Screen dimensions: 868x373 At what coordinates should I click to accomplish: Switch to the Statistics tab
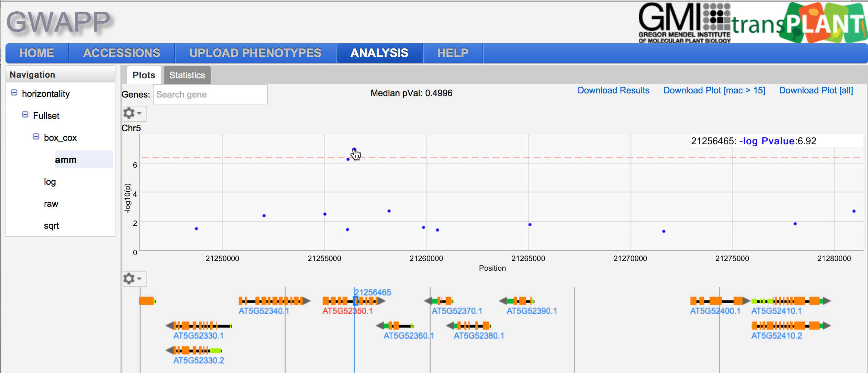click(187, 75)
